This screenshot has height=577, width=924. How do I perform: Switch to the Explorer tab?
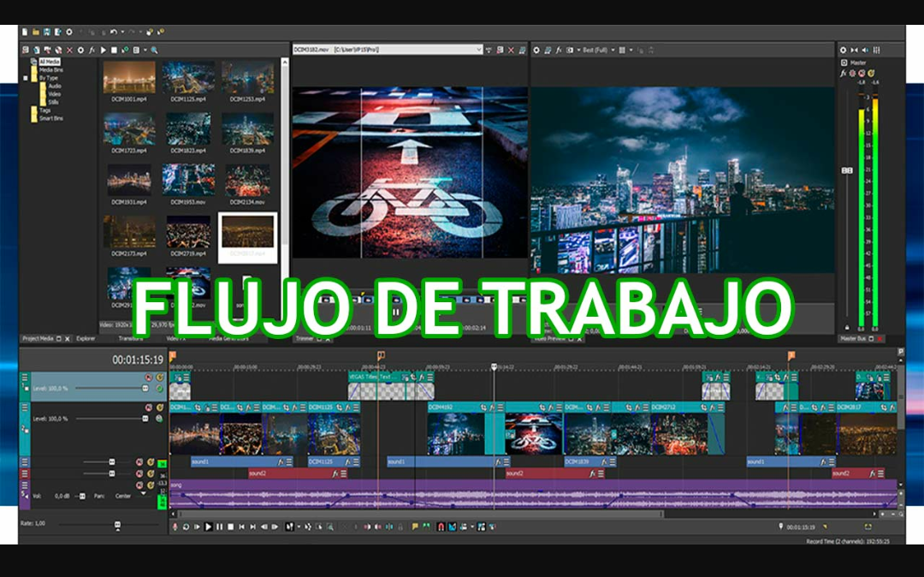point(86,339)
